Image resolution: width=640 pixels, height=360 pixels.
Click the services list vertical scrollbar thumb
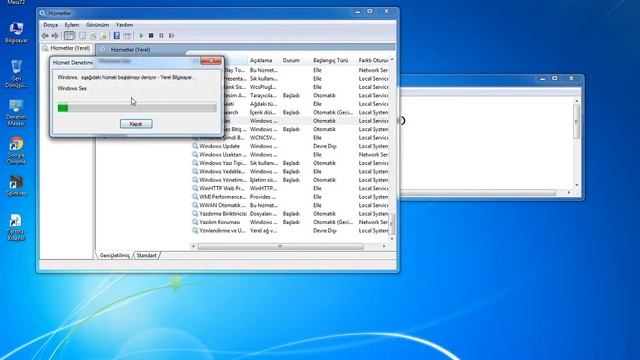(x=392, y=223)
